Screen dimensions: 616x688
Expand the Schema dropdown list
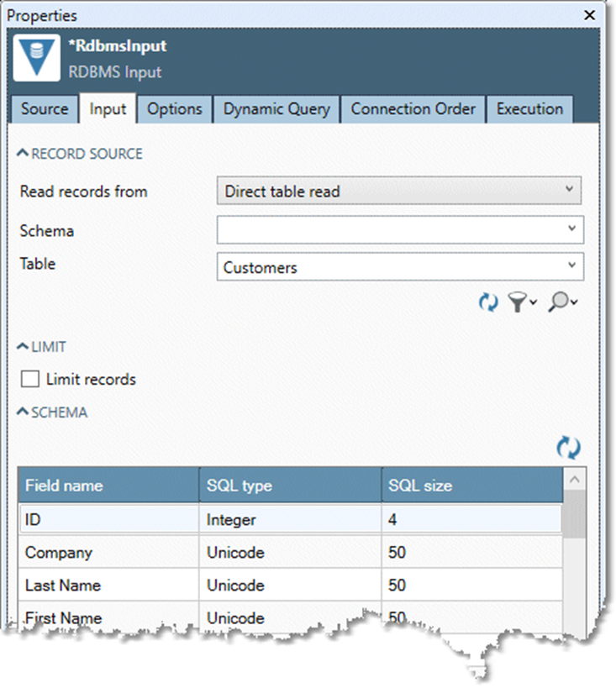click(x=571, y=228)
